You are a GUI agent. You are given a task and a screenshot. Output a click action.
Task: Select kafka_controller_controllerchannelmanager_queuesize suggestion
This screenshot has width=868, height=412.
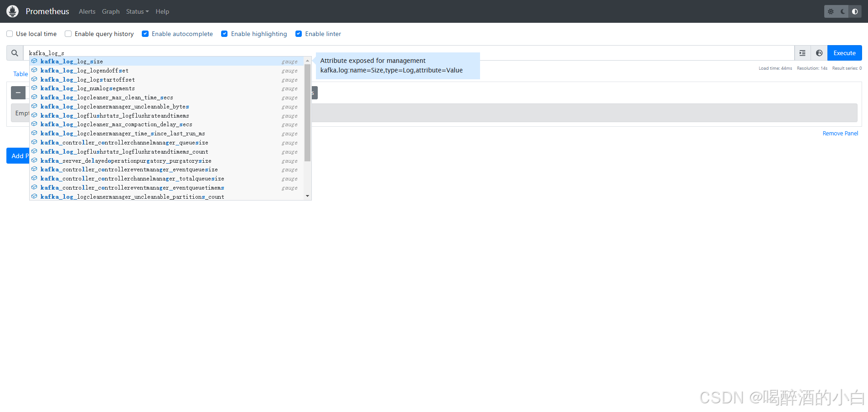tap(167, 142)
